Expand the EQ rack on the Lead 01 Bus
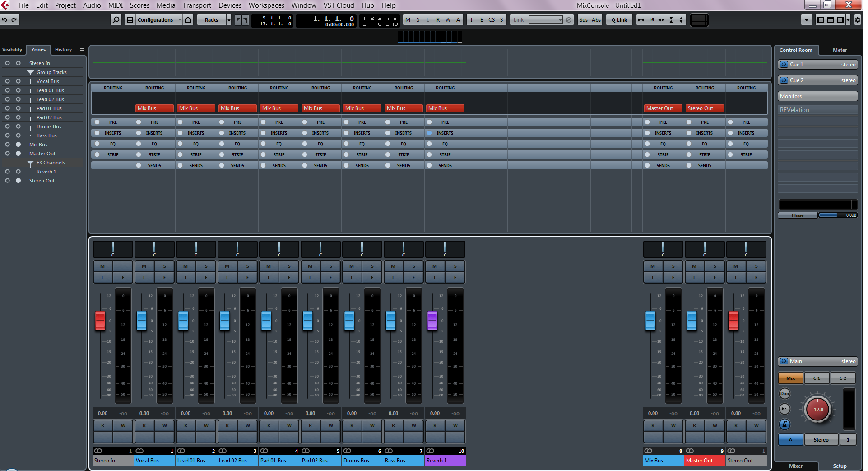The height and width of the screenshot is (471, 868). (196, 144)
